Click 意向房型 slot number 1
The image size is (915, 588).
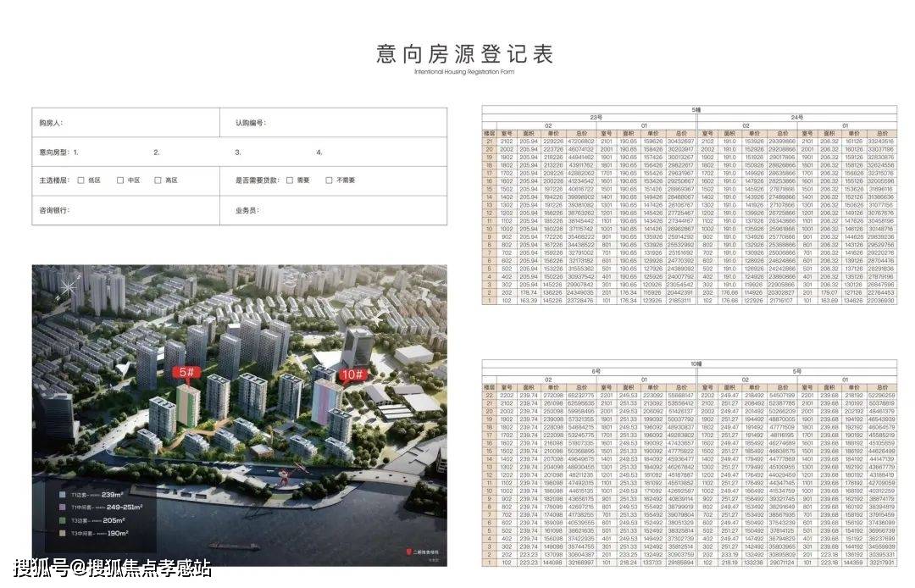[x=76, y=153]
